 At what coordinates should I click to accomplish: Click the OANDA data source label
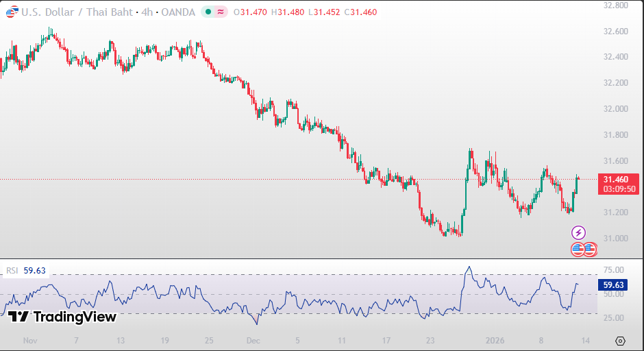(x=177, y=12)
